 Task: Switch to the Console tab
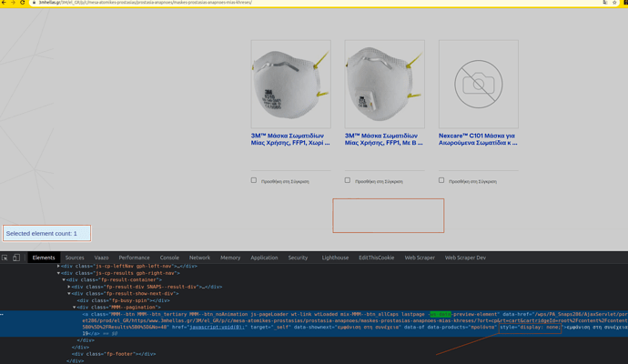[x=169, y=258]
